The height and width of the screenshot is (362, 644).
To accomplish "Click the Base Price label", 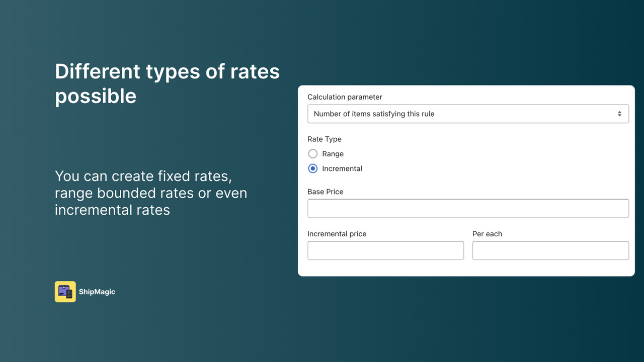I will click(x=326, y=192).
